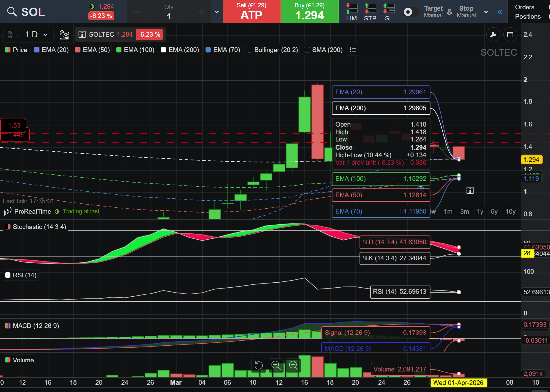Enable the Bollinger (20 2) indicator checkbox
The height and width of the screenshot is (392, 550).
tap(249, 50)
